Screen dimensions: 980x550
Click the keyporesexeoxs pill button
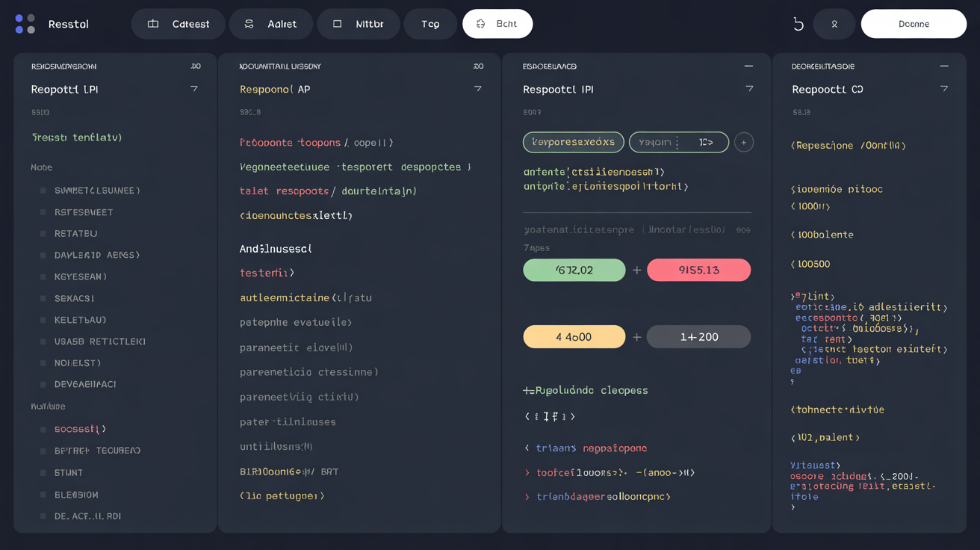[573, 142]
